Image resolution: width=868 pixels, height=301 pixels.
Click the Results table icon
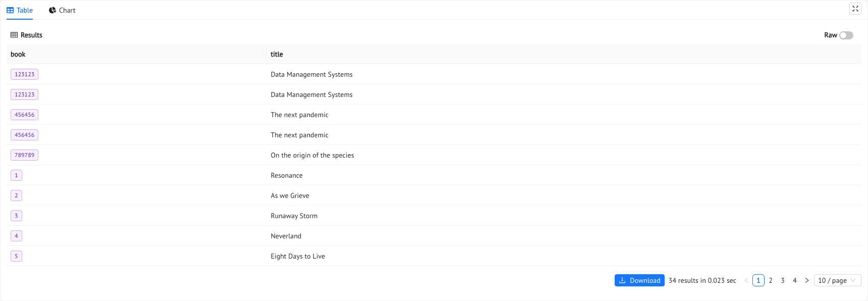click(14, 35)
